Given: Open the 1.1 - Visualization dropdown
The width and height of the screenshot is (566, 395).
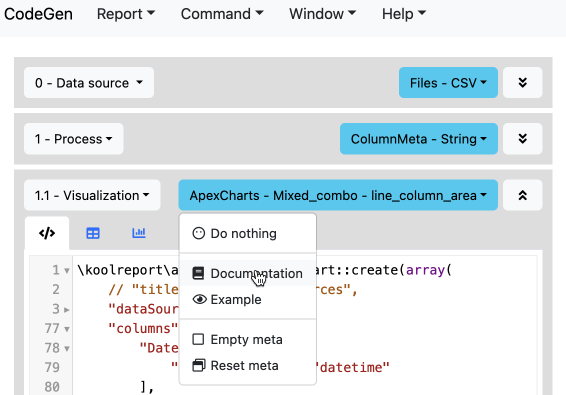Looking at the screenshot, I should coord(92,195).
